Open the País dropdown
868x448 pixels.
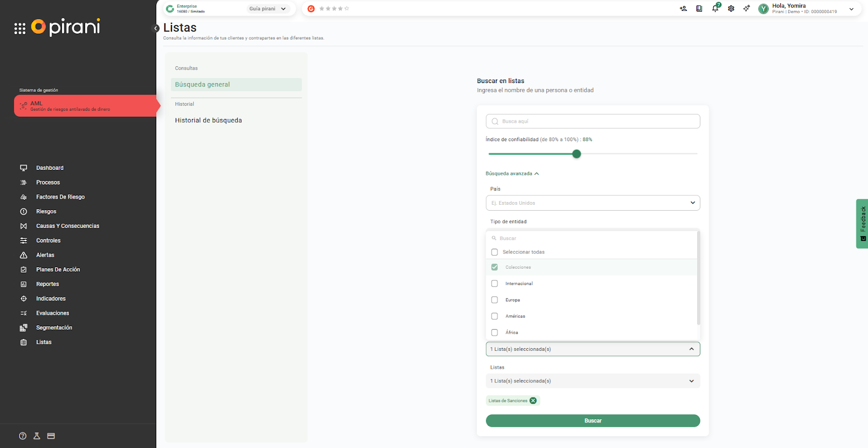(592, 203)
